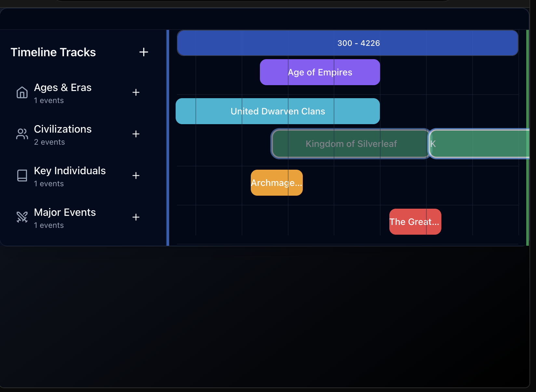The image size is (536, 392).
Task: Select the orange Archmage event block
Action: [x=277, y=183]
